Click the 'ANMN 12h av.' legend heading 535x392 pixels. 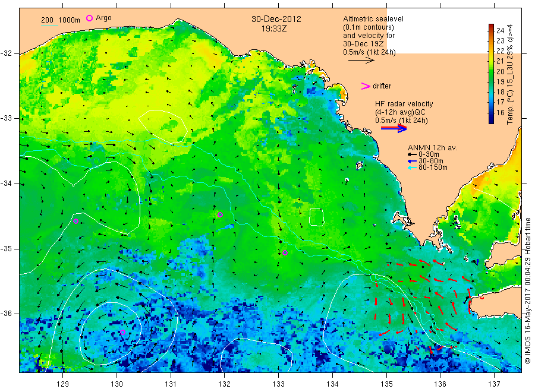click(x=432, y=148)
